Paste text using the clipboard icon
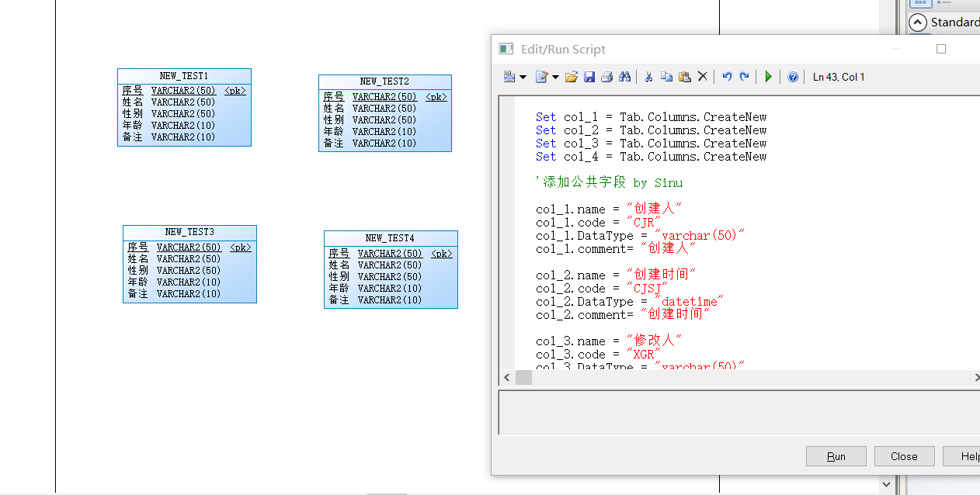The image size is (980, 495). click(684, 76)
